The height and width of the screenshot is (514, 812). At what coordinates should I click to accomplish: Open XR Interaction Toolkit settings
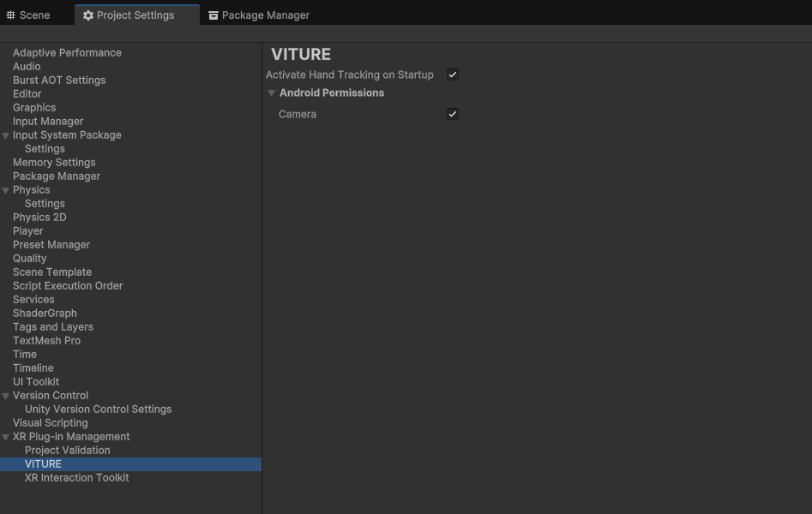(76, 478)
